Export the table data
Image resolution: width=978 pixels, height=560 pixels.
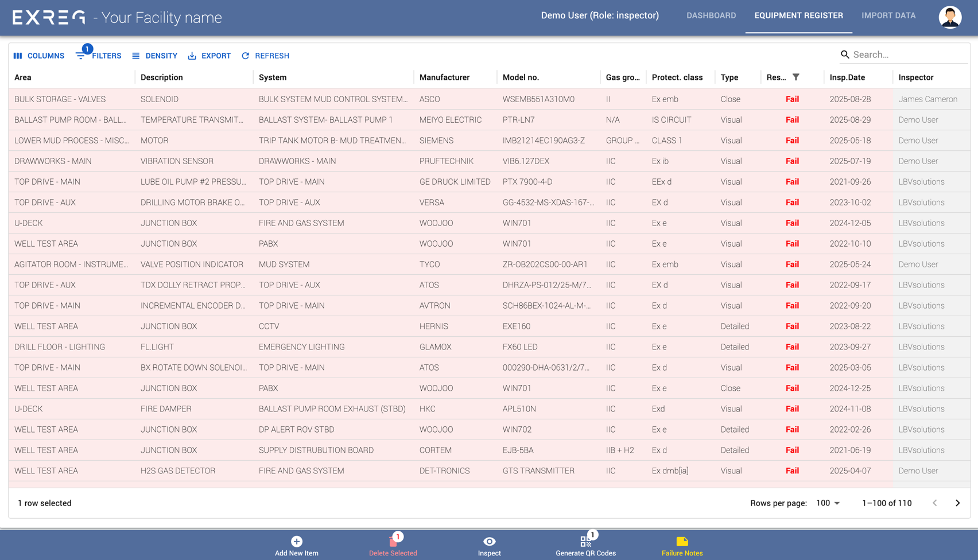click(209, 56)
